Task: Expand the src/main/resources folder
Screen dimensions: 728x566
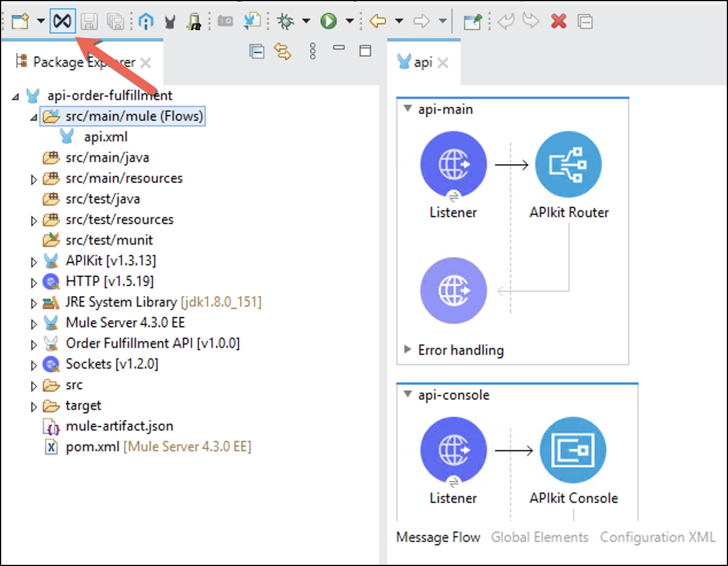Action: [x=34, y=180]
